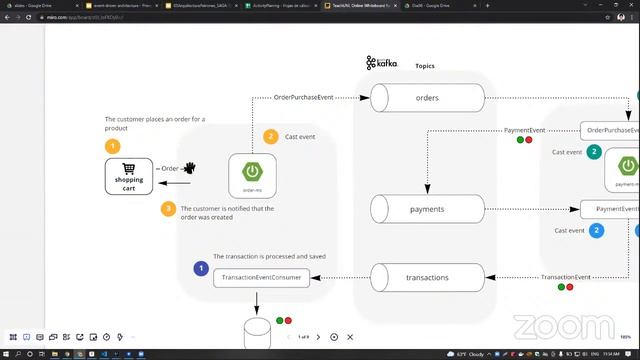Image resolution: width=640 pixels, height=360 pixels.
Task: Open the frames grid panel in Miro toolbar
Action: (x=13, y=337)
